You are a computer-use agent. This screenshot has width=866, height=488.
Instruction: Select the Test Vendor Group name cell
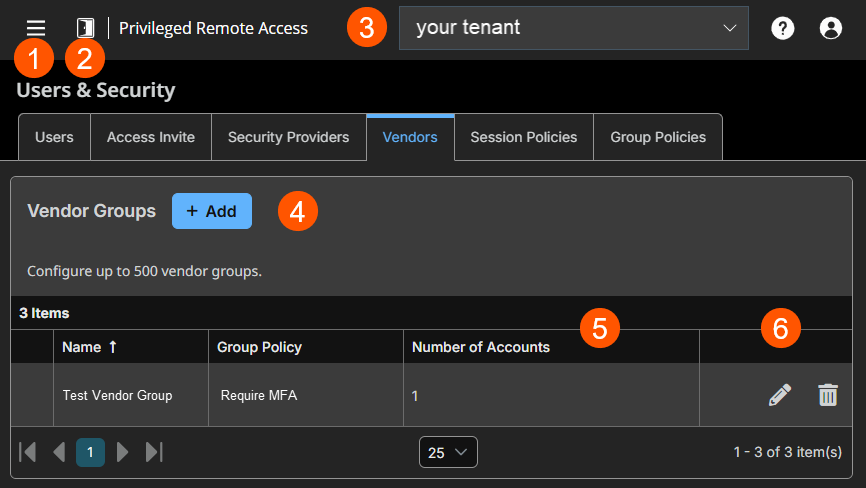click(x=131, y=395)
